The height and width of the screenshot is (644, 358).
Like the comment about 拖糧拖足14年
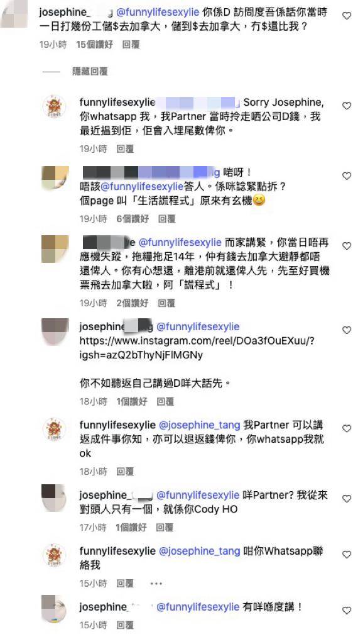347,246
